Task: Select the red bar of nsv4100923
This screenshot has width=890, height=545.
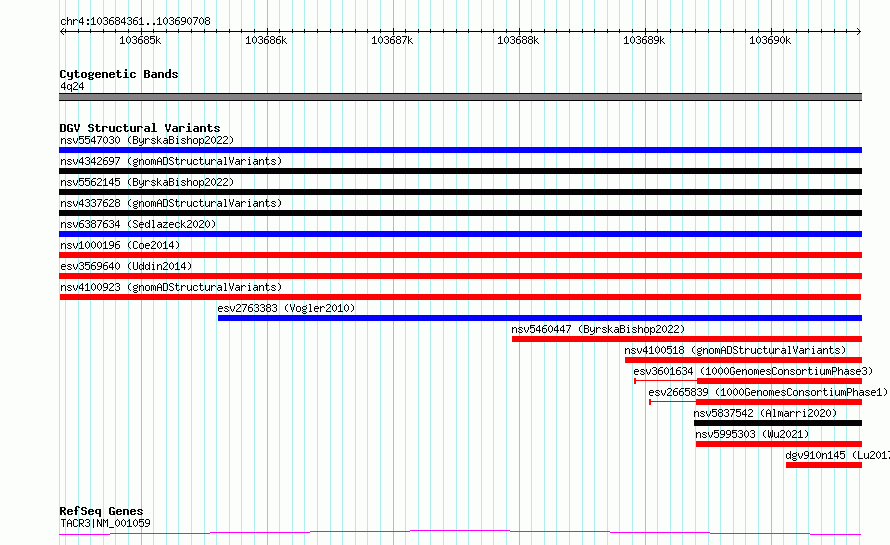Action: click(460, 297)
